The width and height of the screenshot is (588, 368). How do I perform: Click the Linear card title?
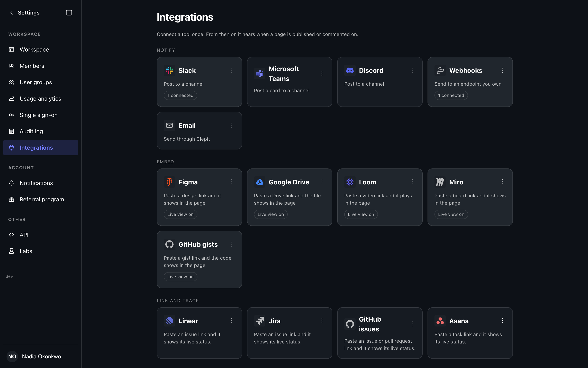tap(188, 321)
